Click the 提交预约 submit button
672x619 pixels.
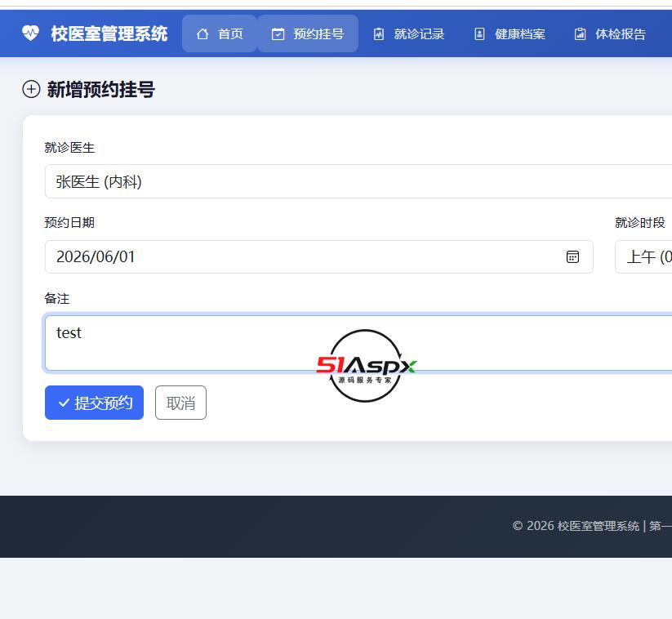coord(94,403)
